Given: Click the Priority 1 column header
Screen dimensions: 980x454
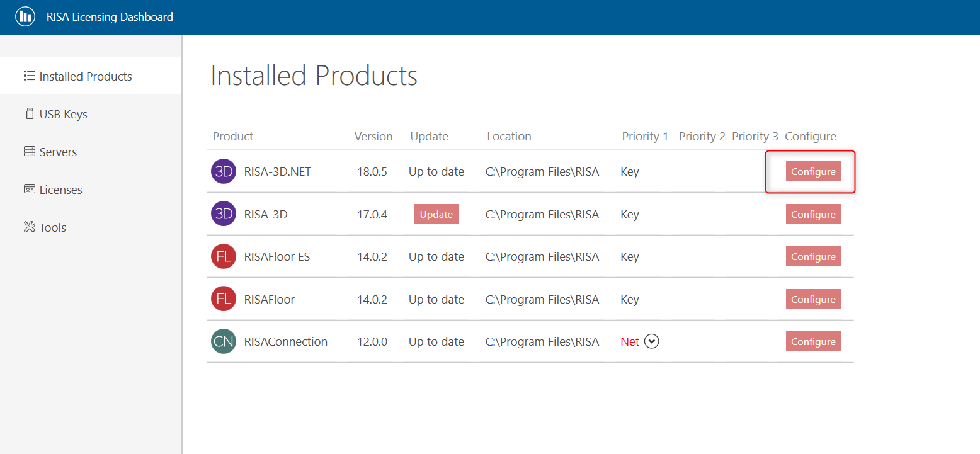Looking at the screenshot, I should click(645, 137).
